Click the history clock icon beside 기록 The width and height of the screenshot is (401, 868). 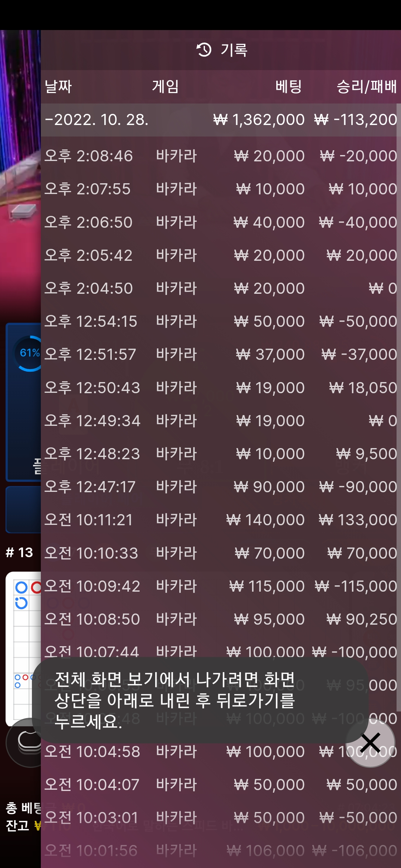[x=204, y=50]
